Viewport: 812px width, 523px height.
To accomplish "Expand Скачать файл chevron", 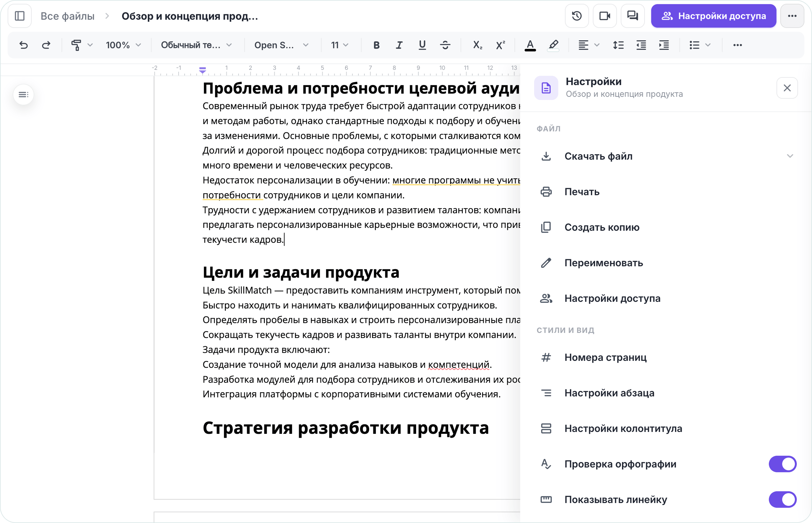I will (790, 156).
